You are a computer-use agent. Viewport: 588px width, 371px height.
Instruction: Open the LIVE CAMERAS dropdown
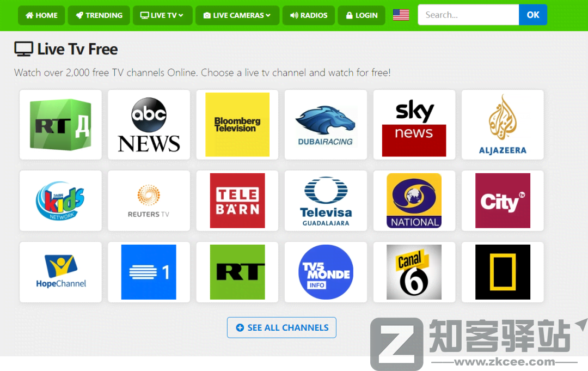click(237, 15)
